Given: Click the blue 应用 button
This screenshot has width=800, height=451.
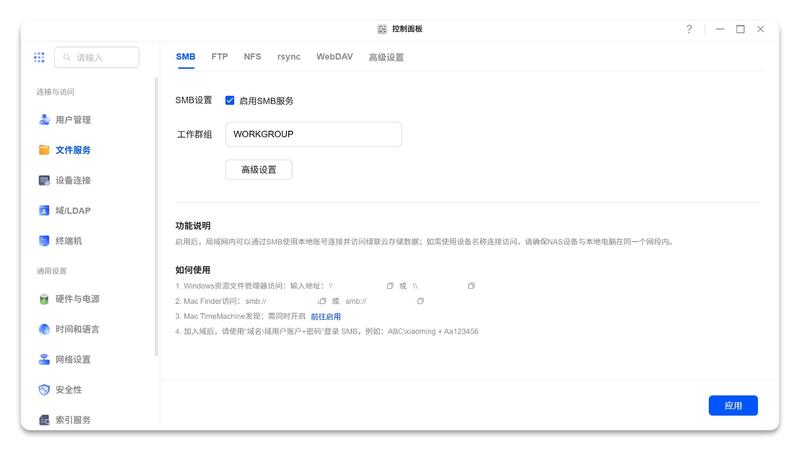Looking at the screenshot, I should coord(733,406).
